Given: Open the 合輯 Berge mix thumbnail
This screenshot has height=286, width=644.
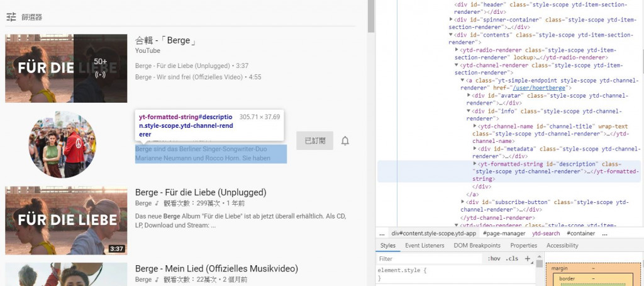Looking at the screenshot, I should point(66,68).
